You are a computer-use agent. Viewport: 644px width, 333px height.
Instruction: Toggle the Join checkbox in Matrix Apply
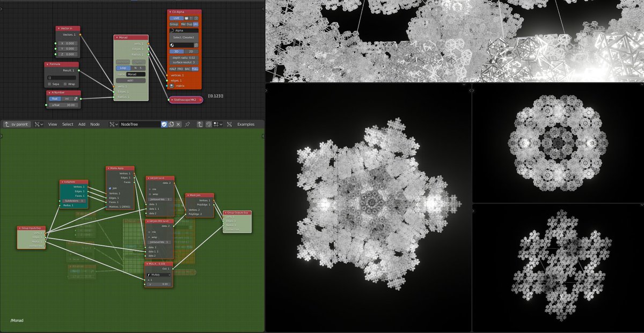110,188
